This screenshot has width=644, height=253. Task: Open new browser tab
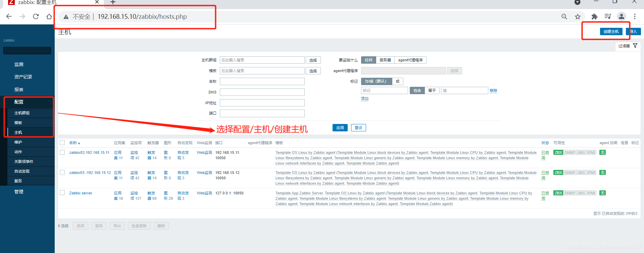pyautogui.click(x=113, y=2)
